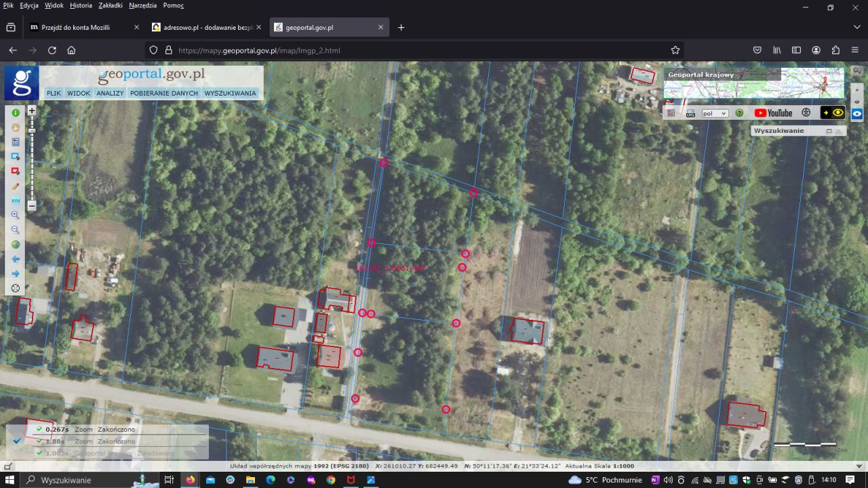868x488 pixels.
Task: Toggle the accessibility figure icon
Action: (x=806, y=113)
